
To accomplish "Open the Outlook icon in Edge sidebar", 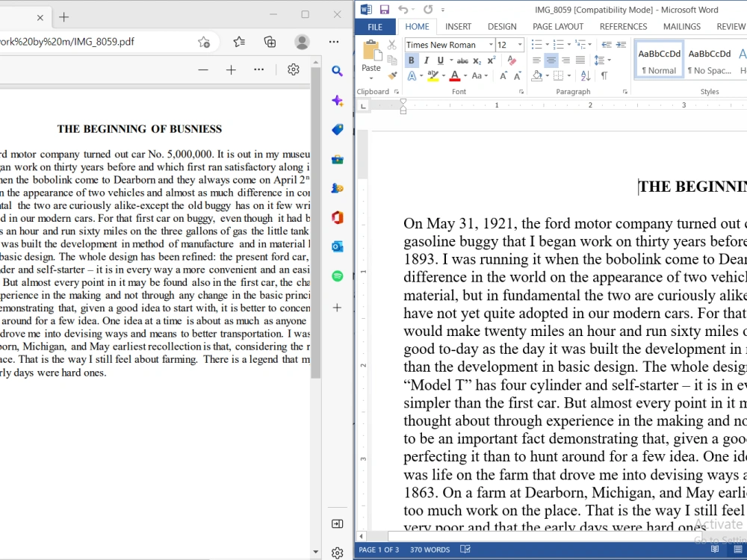I will tap(338, 246).
